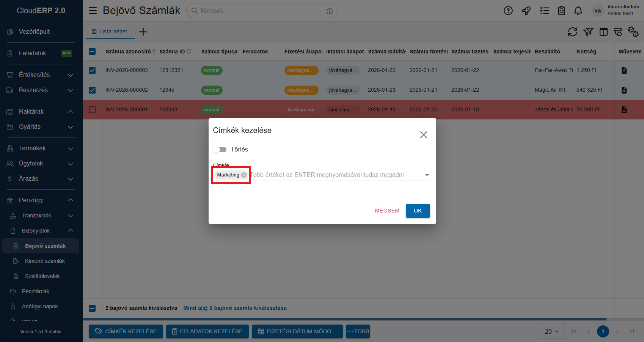Check the INV-2026-000001 row checkbox
The width and height of the screenshot is (644, 342).
coord(92,110)
